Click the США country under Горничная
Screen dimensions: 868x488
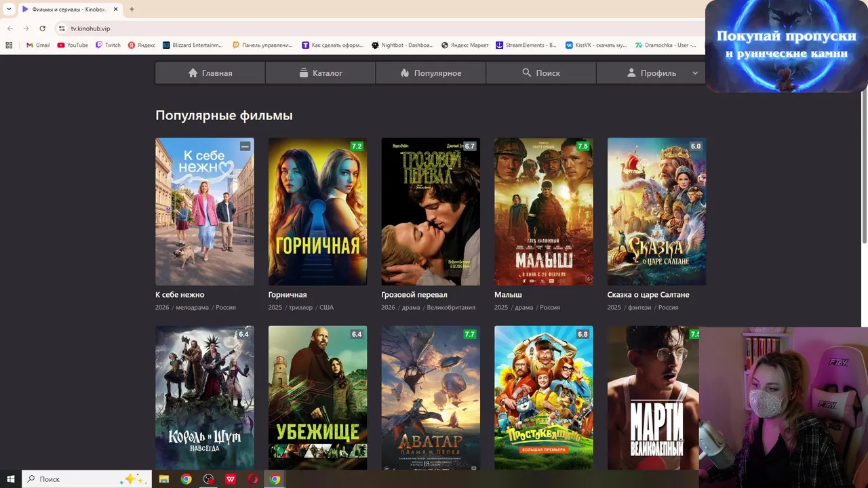tap(326, 308)
